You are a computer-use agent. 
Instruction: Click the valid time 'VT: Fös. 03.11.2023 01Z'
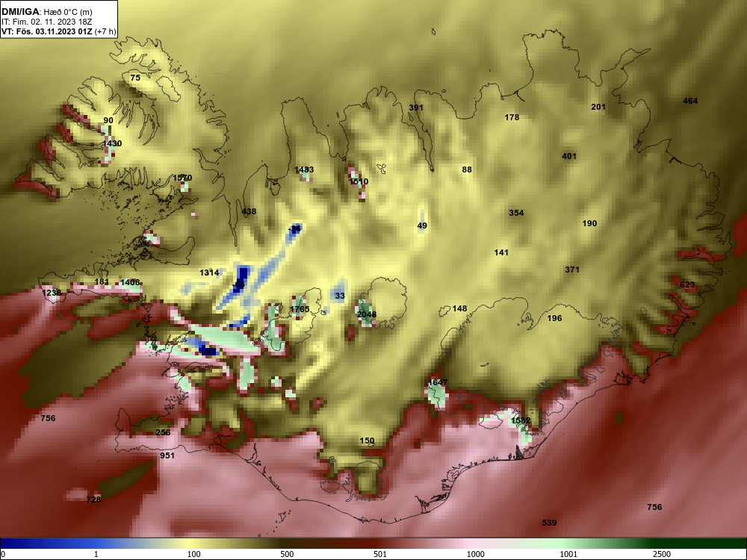point(47,31)
